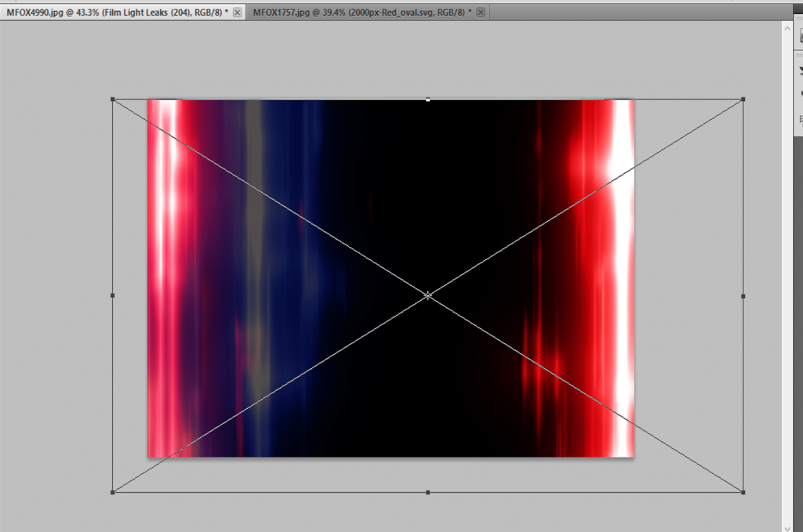
Task: Click the top-right transform corner handle
Action: 743,100
